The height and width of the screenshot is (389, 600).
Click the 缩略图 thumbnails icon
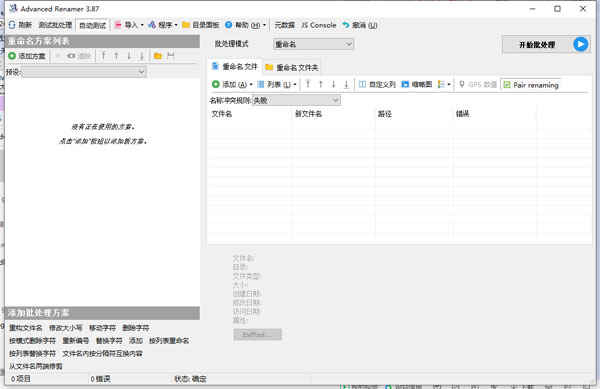point(405,85)
